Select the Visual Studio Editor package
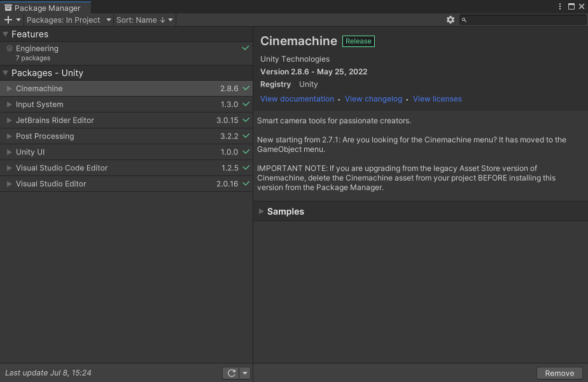The image size is (588, 382). point(127,184)
